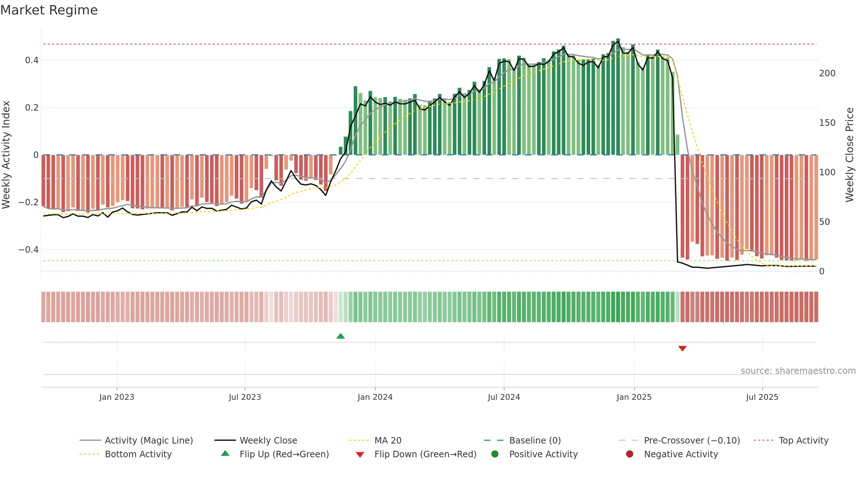Click the 150 right axis tick label
868x488 pixels.
[x=827, y=123]
